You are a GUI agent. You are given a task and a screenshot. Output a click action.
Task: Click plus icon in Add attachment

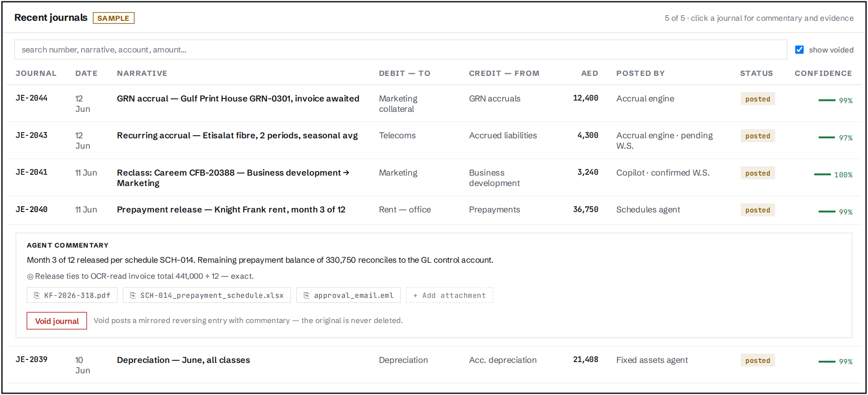[x=415, y=296]
